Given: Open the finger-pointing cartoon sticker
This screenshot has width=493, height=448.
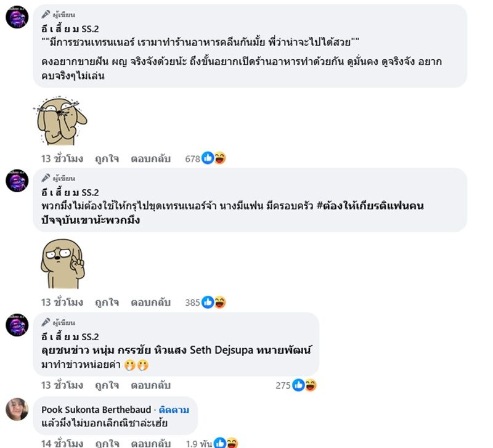Looking at the screenshot, I should click(62, 265).
